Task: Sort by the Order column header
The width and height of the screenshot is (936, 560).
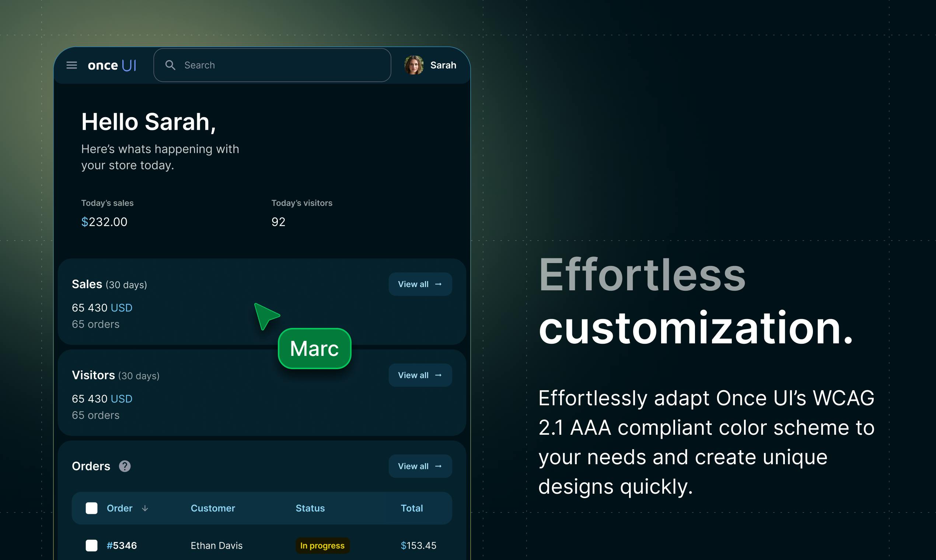Action: [120, 508]
